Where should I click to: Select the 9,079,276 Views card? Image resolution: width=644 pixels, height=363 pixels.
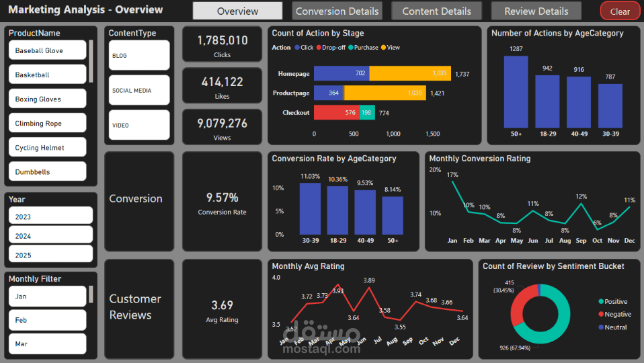tap(222, 127)
